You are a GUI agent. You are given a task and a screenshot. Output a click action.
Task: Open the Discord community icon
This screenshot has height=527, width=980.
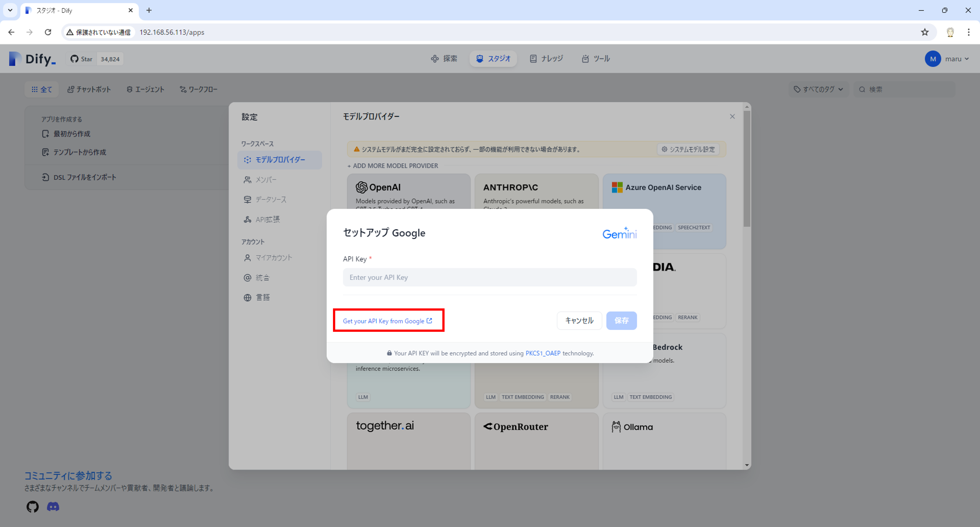tap(53, 506)
